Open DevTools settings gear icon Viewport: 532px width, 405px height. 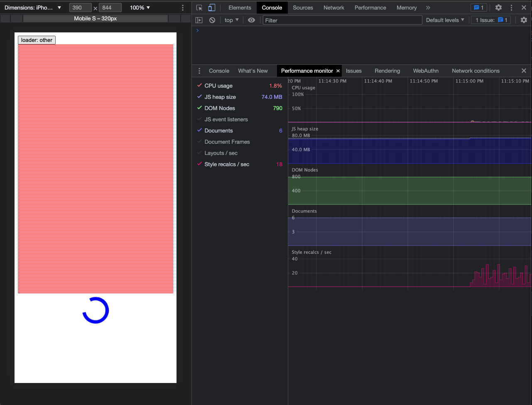(499, 7)
